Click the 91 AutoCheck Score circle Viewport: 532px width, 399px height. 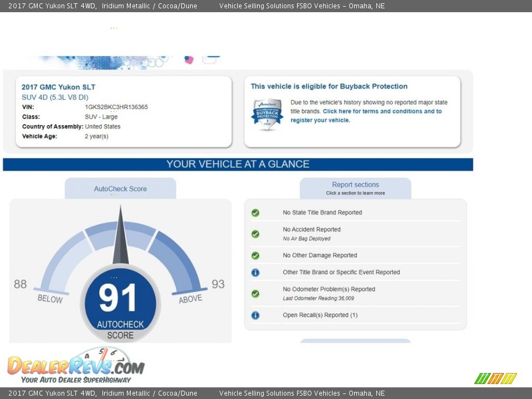pos(120,304)
